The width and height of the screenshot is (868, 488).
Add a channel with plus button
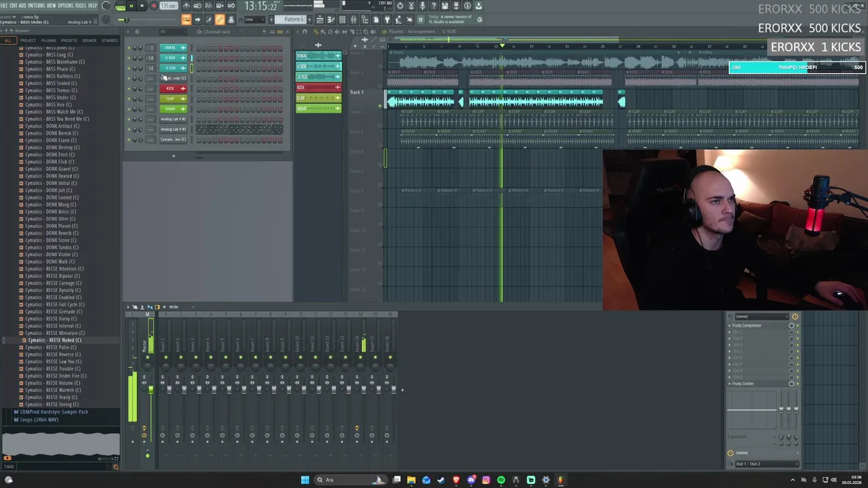(x=174, y=156)
